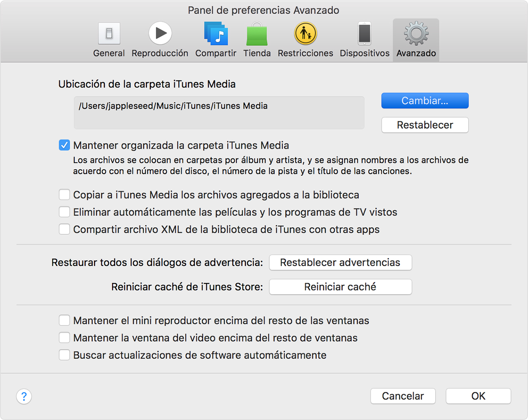
Task: Open the Tienda shopping bag icon
Action: tap(257, 33)
